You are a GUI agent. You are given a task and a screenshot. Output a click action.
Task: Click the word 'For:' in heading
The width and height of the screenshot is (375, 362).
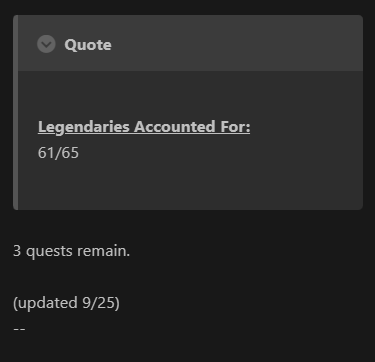(235, 127)
